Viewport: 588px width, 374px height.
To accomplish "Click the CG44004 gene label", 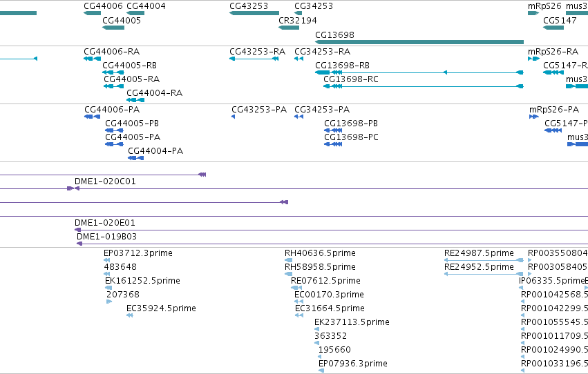I will click(x=146, y=6).
